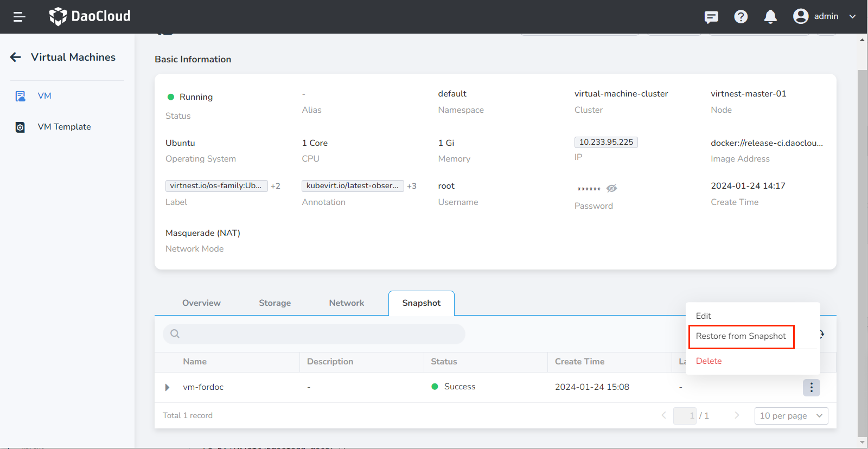The width and height of the screenshot is (868, 449).
Task: Expand the admin account dropdown arrow
Action: coord(852,16)
